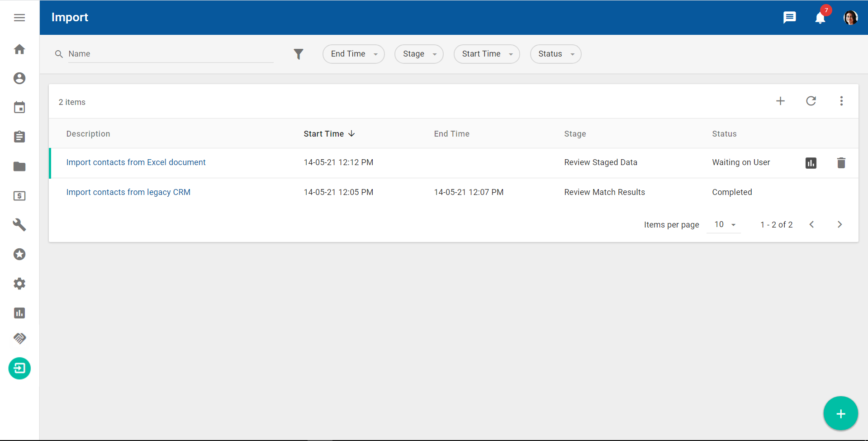The image size is (868, 441).
Task: Delete the Excel document import
Action: [841, 163]
